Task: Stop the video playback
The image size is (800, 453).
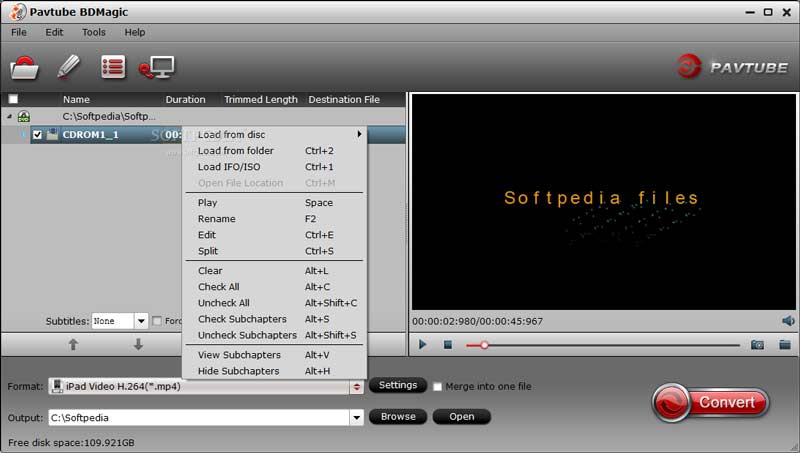Action: 448,345
